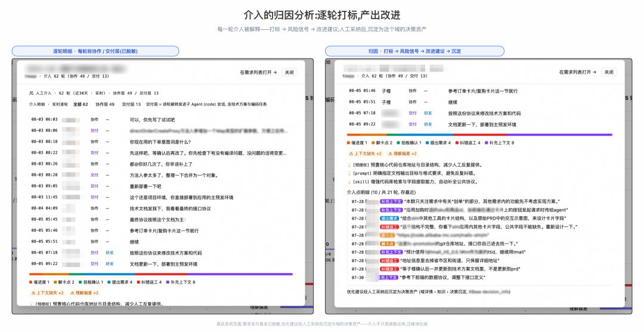Click the lightbulb icon before [prompt] suggestion
The width and height of the screenshot is (644, 332).
(x=349, y=173)
